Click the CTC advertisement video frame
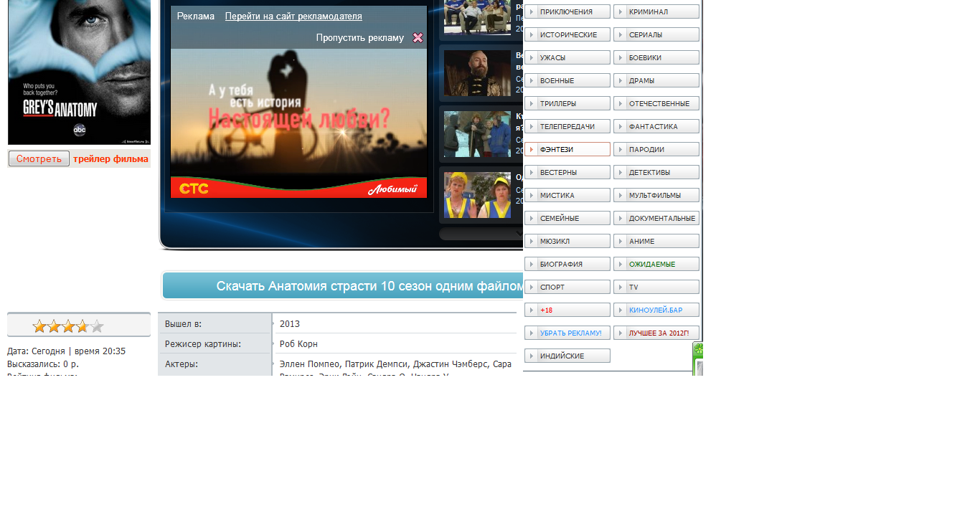 [x=298, y=123]
